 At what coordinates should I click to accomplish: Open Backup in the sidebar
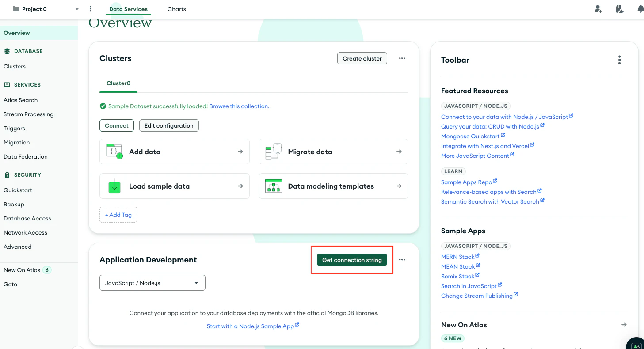(14, 204)
